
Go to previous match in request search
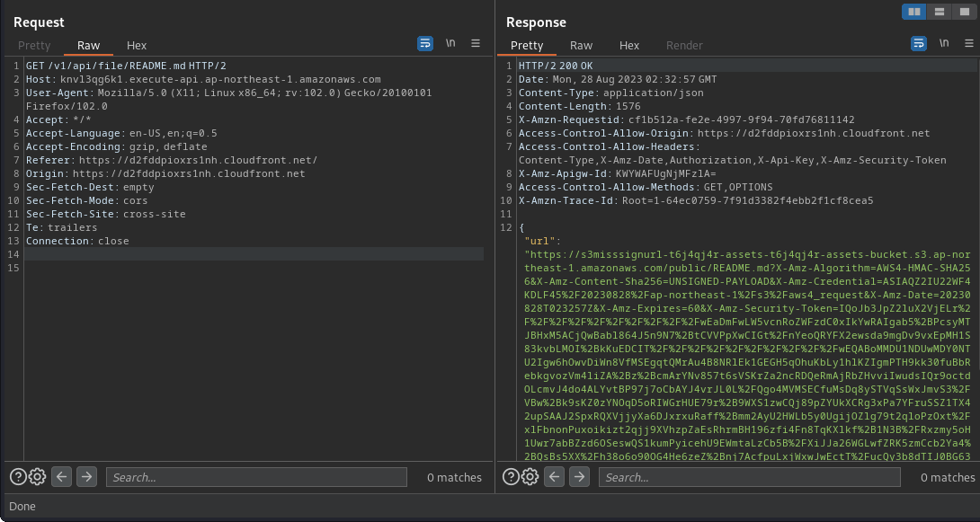62,477
